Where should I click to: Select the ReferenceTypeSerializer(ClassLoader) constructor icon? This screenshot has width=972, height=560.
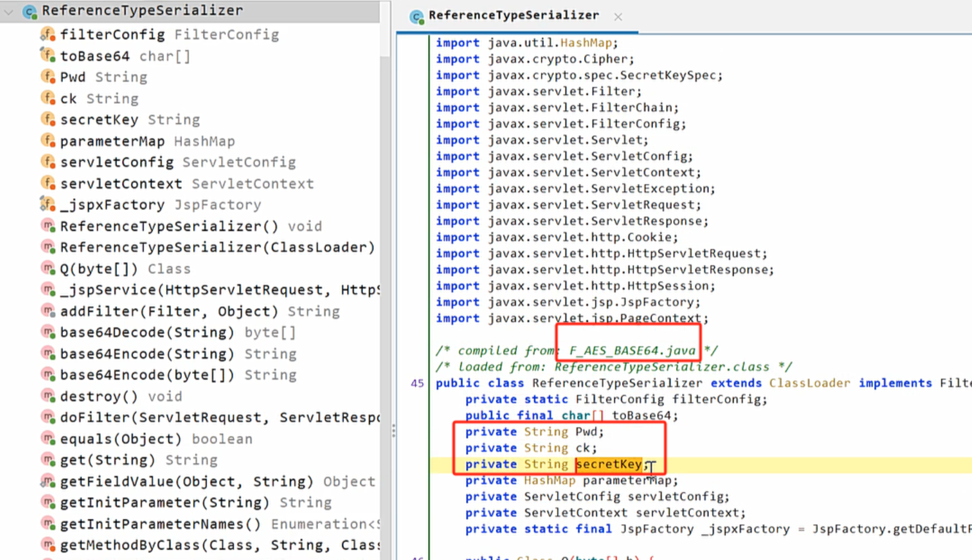48,247
